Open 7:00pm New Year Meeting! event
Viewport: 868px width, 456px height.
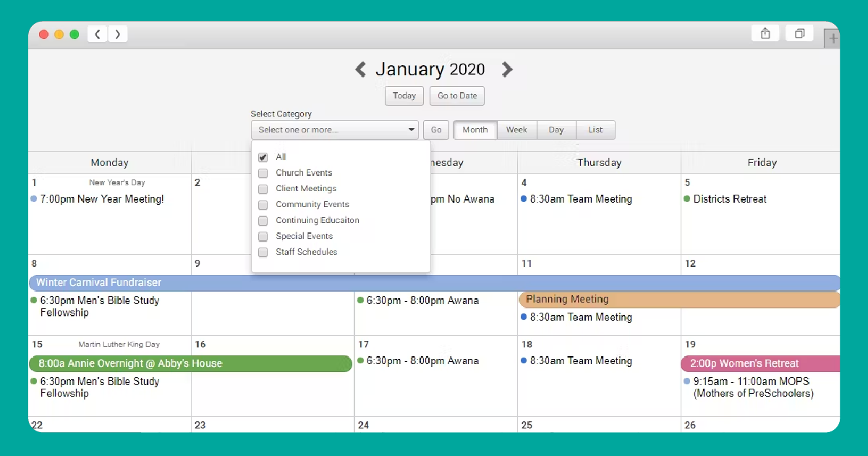click(x=98, y=199)
